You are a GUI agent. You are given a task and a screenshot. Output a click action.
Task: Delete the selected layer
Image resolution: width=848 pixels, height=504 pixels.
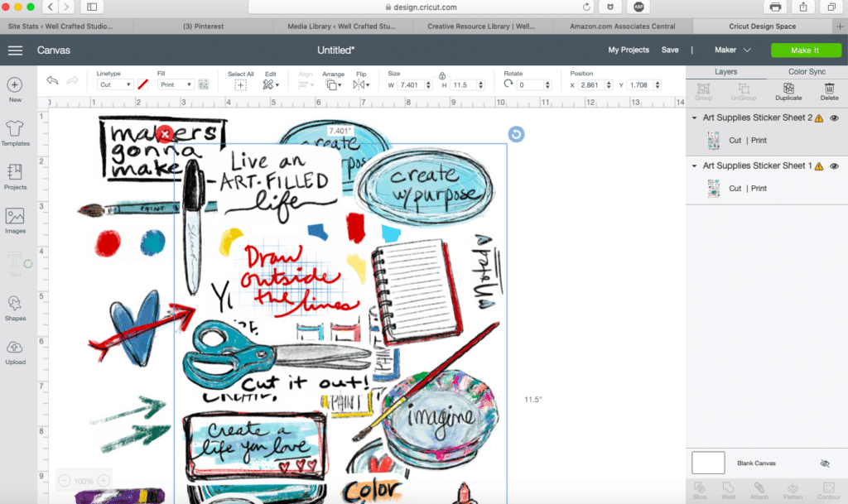(x=829, y=92)
